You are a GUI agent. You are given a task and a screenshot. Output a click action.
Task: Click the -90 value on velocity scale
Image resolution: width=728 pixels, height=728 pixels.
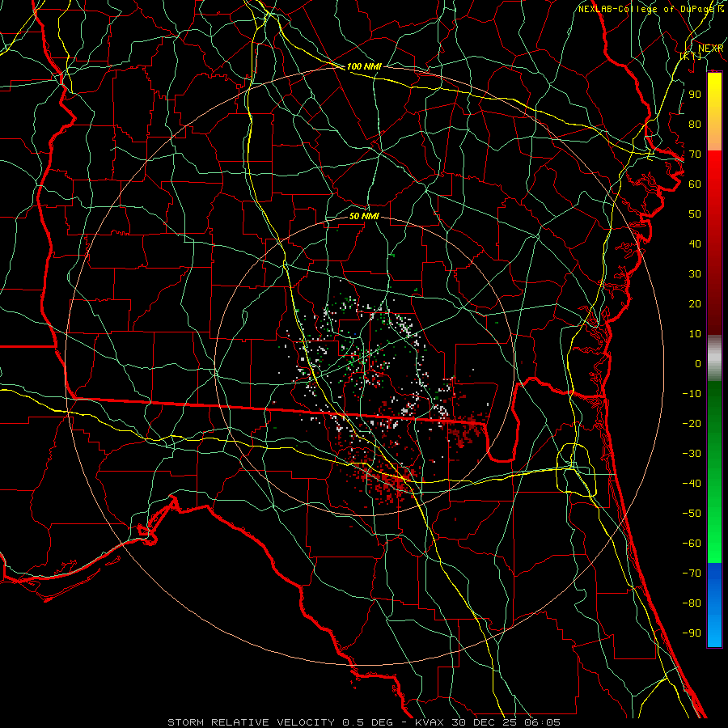coord(692,633)
